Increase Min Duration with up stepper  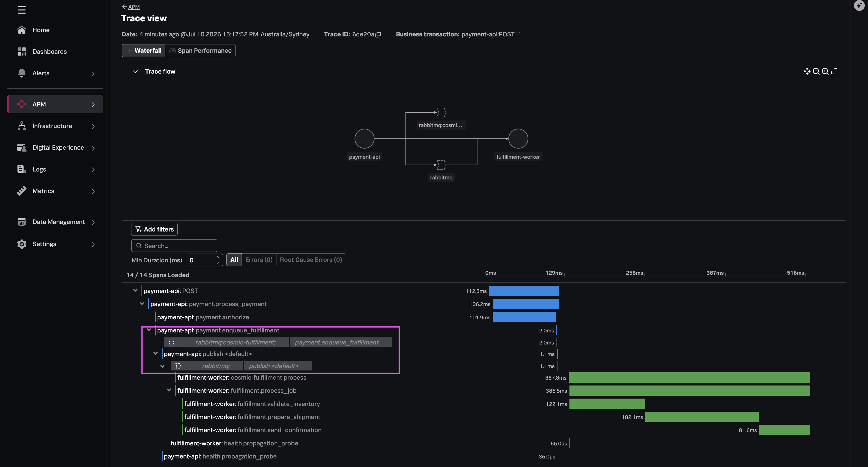point(217,257)
